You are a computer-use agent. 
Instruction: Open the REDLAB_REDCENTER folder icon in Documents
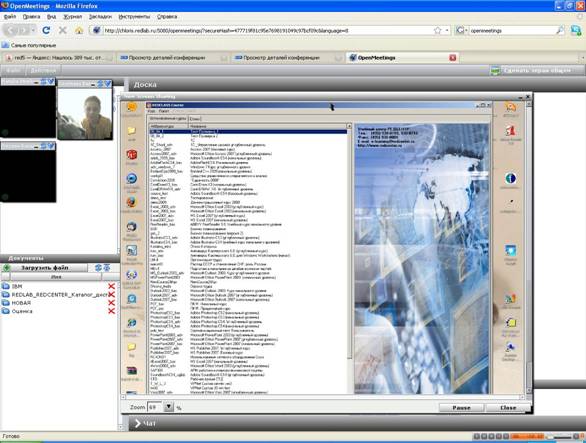pos(6,295)
